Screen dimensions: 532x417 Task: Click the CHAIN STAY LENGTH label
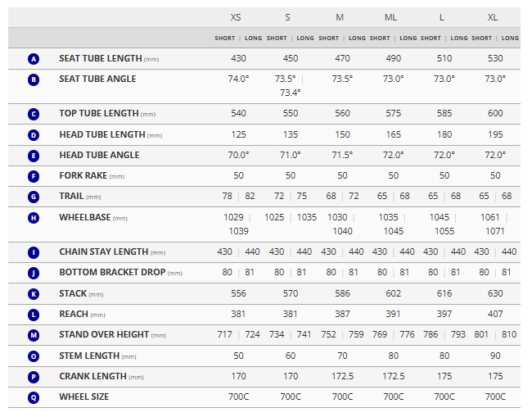[104, 252]
